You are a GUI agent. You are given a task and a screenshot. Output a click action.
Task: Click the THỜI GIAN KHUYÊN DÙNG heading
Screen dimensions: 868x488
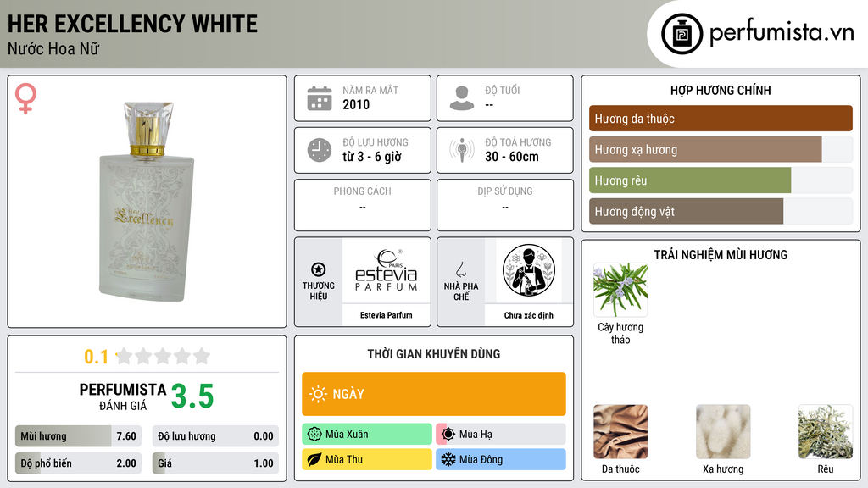(434, 354)
